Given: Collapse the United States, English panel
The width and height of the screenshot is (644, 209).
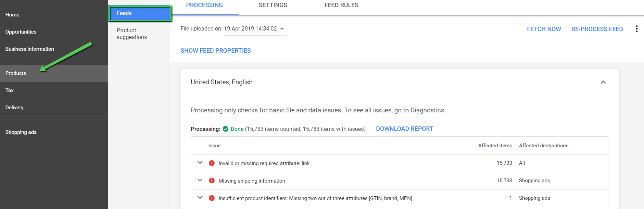Looking at the screenshot, I should pos(603,82).
